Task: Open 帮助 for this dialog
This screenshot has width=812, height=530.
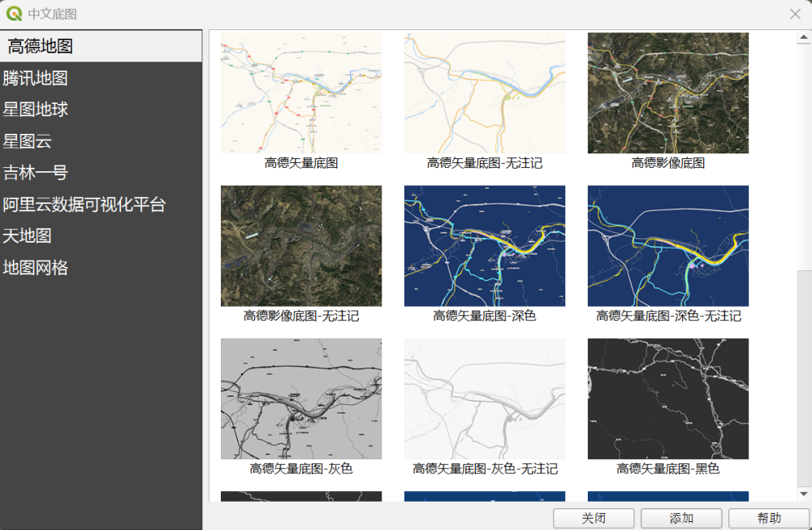Action: pyautogui.click(x=769, y=518)
